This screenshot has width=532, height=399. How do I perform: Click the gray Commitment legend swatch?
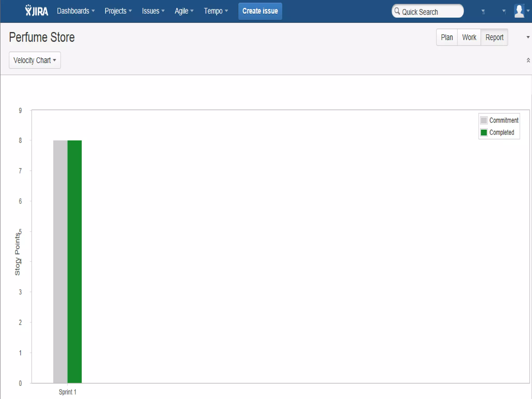(x=484, y=121)
